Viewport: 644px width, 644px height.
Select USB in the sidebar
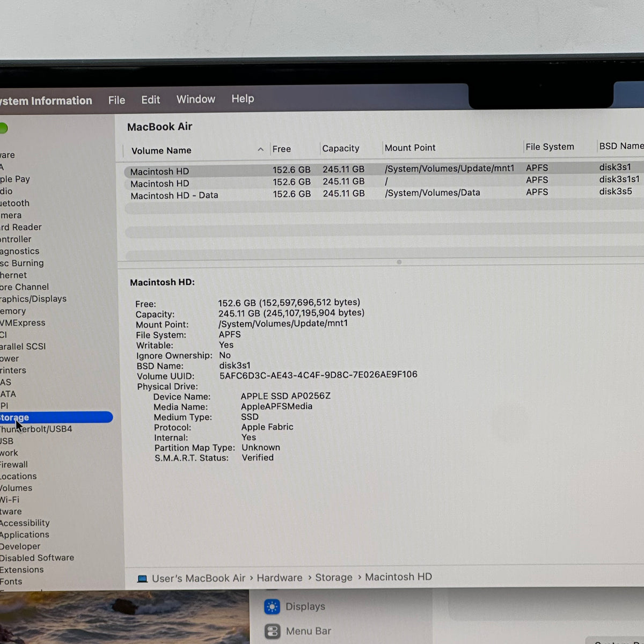7,441
